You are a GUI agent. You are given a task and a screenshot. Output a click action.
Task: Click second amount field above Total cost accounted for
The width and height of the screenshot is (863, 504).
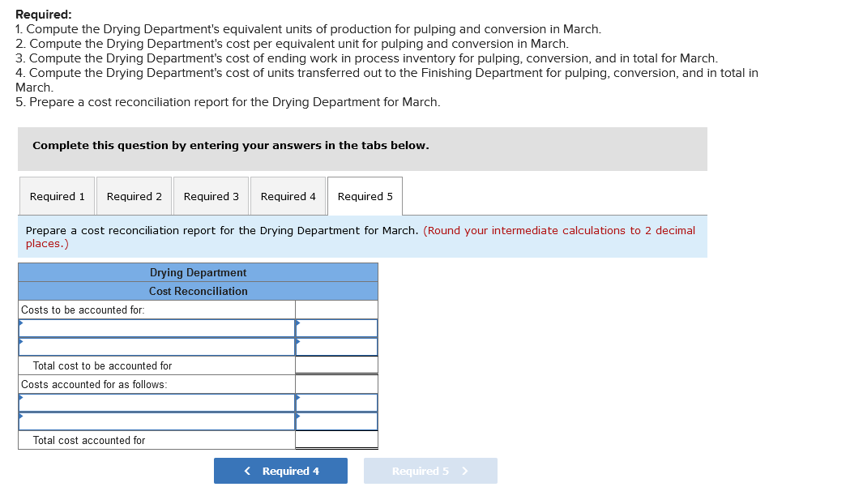[x=337, y=421]
